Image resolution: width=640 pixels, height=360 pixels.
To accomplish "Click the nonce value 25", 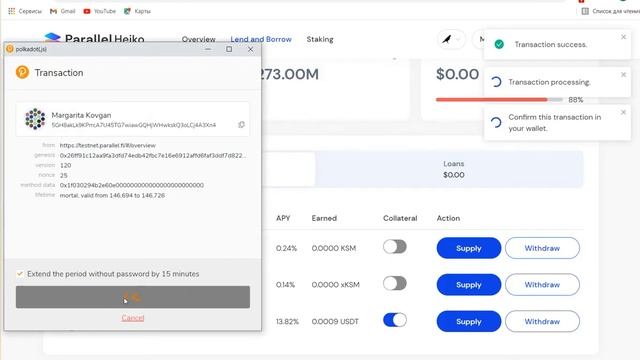I will tap(64, 176).
